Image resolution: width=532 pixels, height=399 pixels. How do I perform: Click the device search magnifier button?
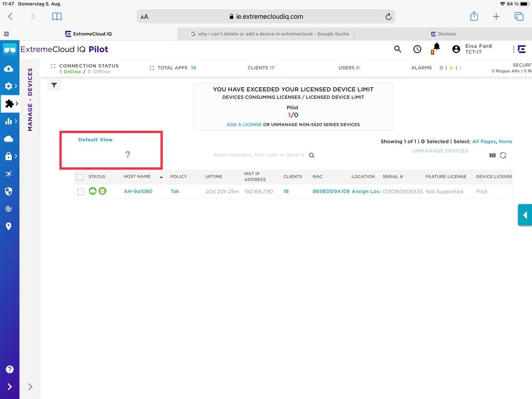312,156
